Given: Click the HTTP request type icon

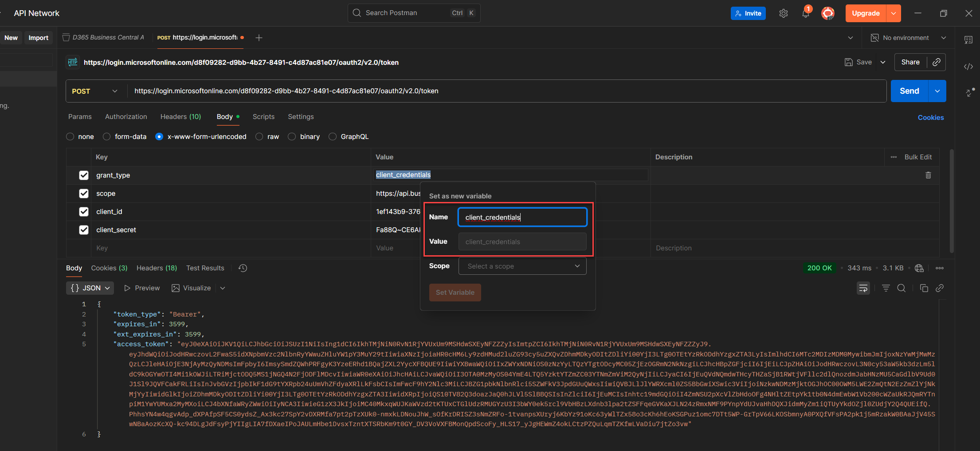Looking at the screenshot, I should tap(73, 62).
